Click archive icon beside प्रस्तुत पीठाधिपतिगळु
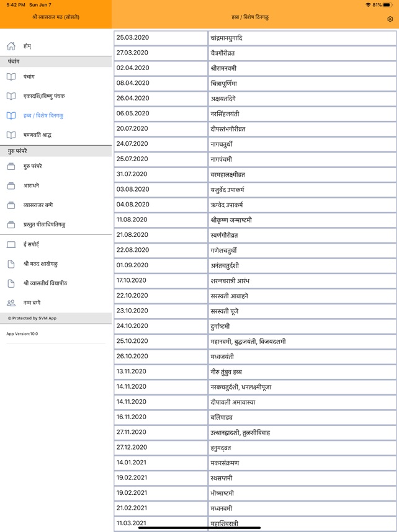The image size is (399, 532). (x=11, y=224)
